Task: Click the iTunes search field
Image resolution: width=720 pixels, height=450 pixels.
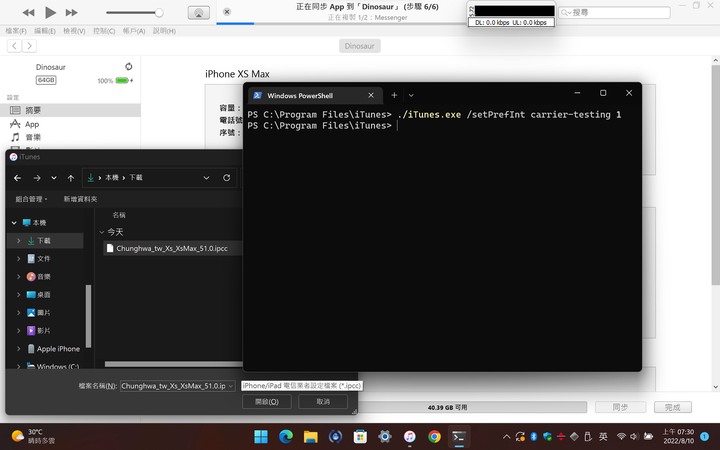Action: pyautogui.click(x=614, y=12)
